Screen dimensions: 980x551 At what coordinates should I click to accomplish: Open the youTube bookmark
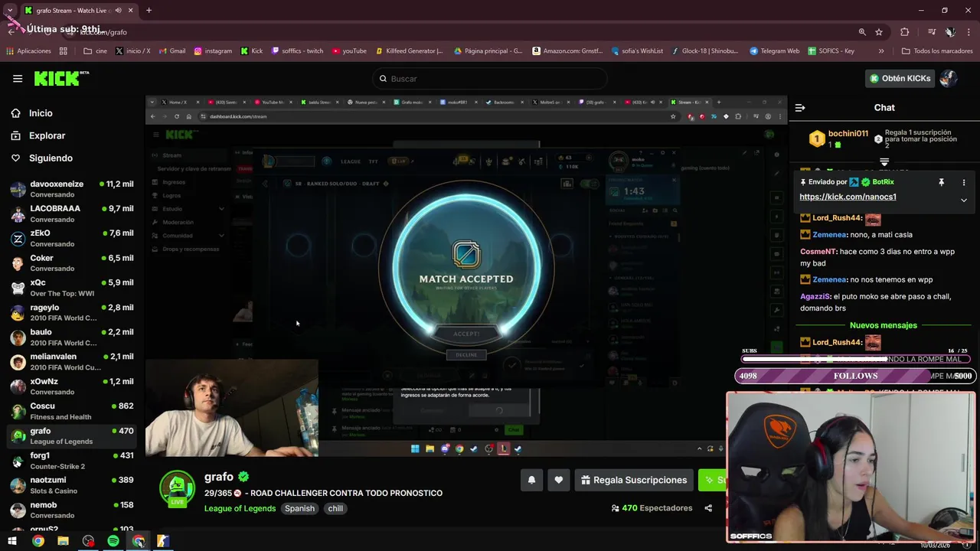pos(348,51)
